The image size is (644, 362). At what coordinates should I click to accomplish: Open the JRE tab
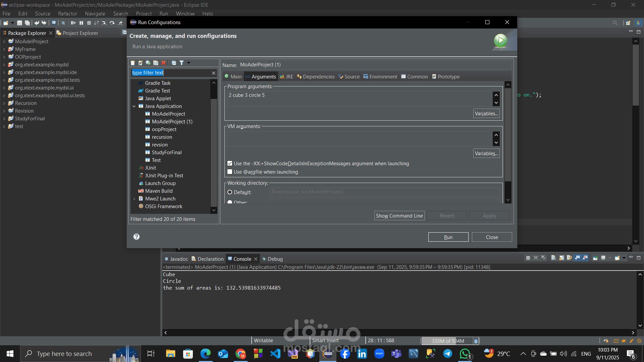pos(286,77)
